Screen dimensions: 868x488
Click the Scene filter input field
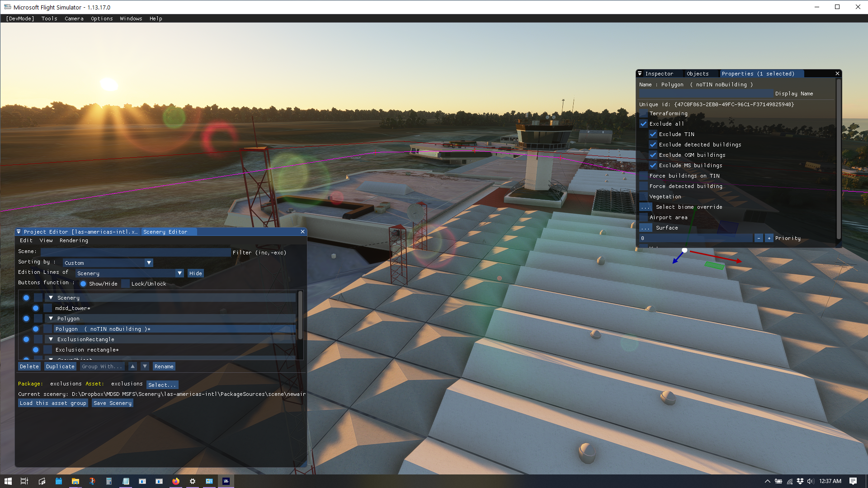[x=136, y=252]
